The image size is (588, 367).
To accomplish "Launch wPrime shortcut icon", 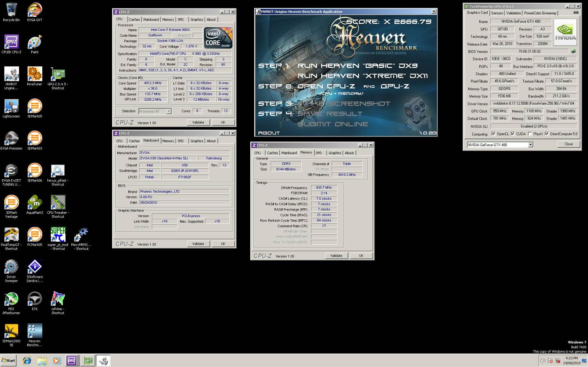I will [x=58, y=303].
